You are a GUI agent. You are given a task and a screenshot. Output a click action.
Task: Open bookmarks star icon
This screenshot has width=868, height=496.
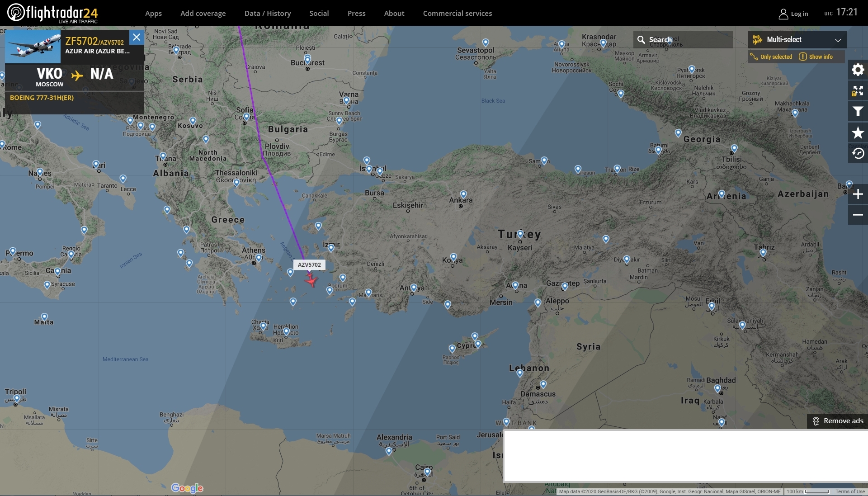click(x=858, y=132)
